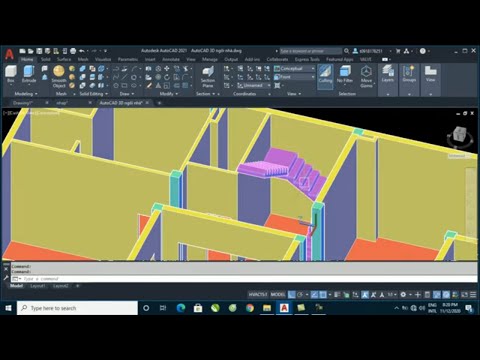Select the Move Gizmo tool

(366, 76)
